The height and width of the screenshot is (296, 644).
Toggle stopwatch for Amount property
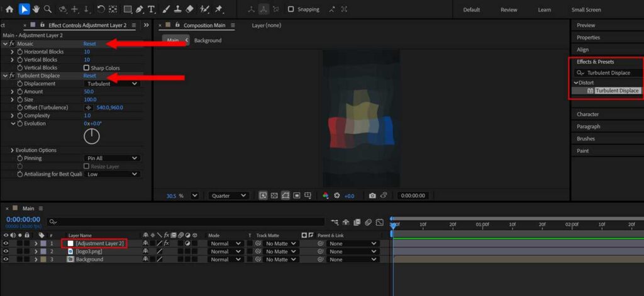point(19,92)
